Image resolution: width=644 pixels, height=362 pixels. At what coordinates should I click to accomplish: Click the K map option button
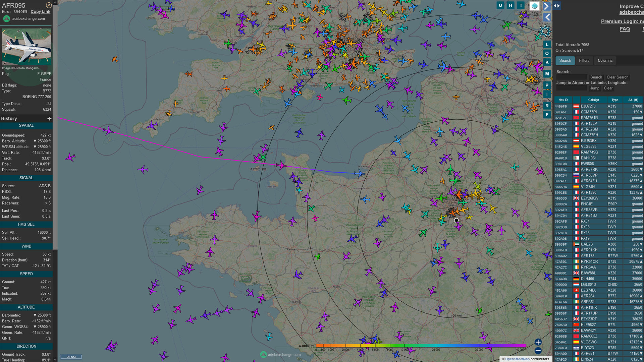547,62
